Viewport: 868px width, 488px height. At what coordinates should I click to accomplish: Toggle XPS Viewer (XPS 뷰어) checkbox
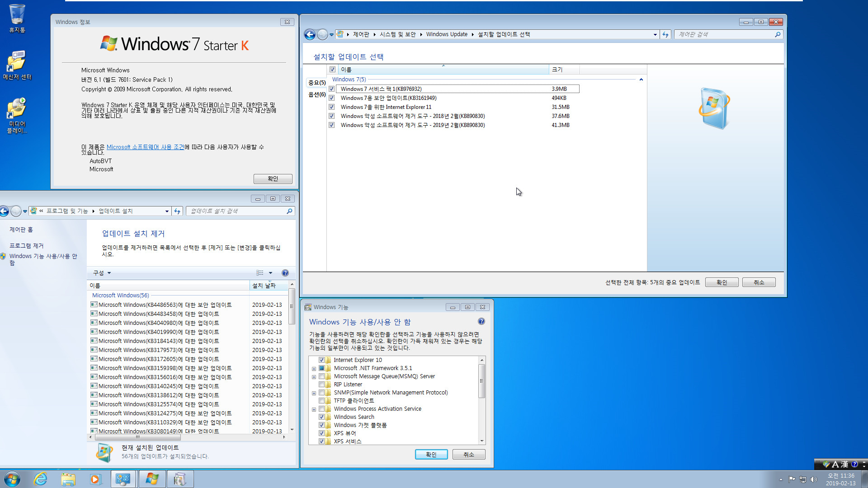(322, 433)
